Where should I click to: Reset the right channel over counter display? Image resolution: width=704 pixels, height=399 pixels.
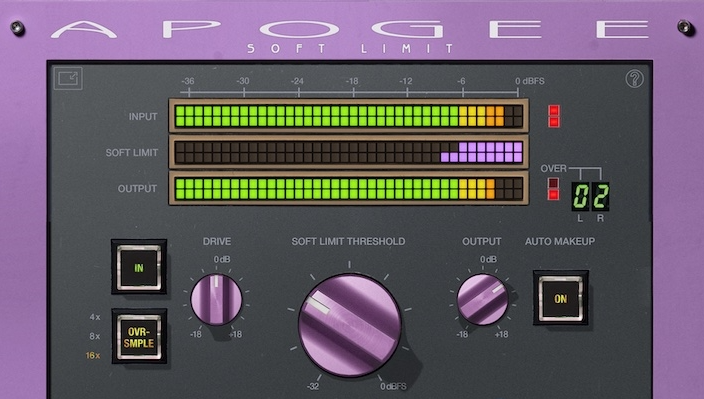click(x=600, y=197)
